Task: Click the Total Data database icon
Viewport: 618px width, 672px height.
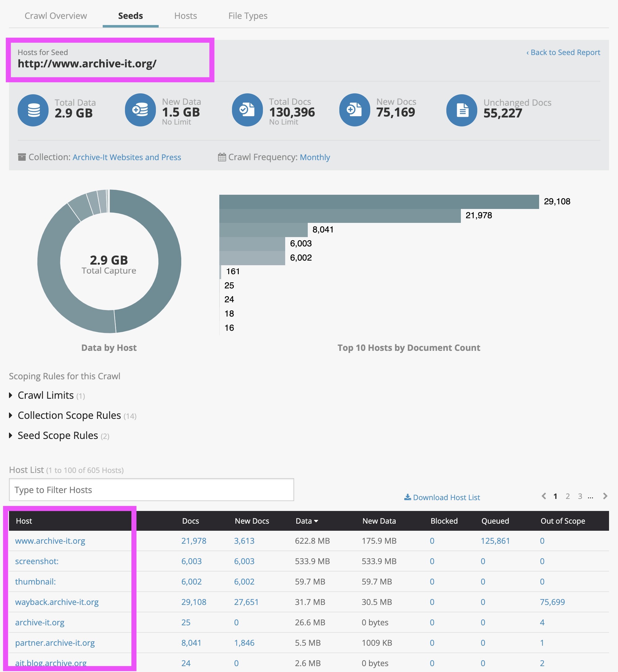Action: coord(33,110)
